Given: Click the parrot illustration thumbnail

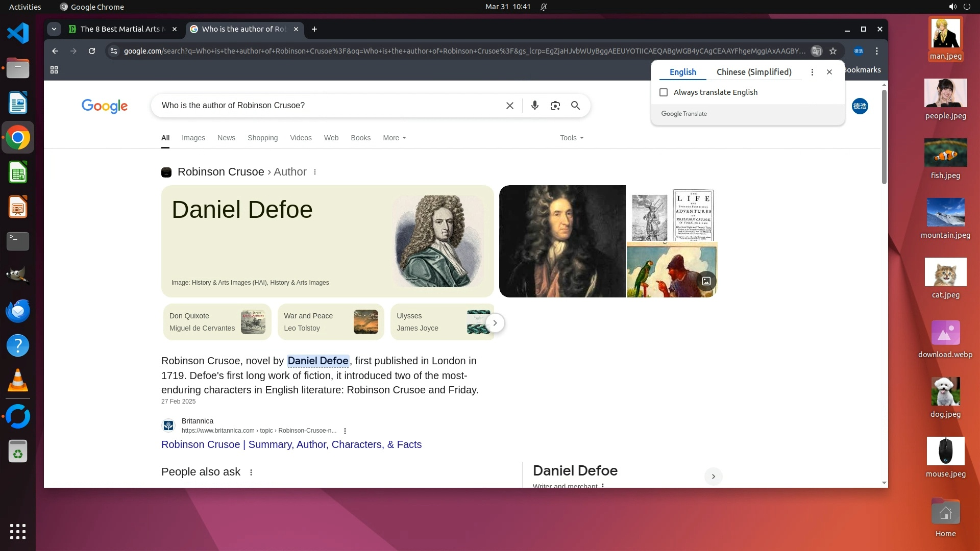Looking at the screenshot, I should pyautogui.click(x=664, y=270).
